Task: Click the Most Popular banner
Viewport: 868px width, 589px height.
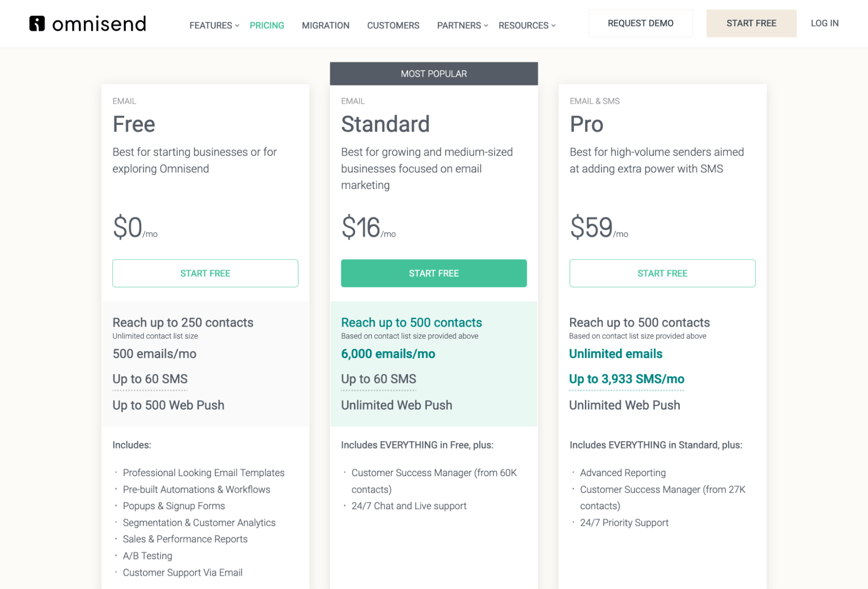Action: tap(433, 74)
